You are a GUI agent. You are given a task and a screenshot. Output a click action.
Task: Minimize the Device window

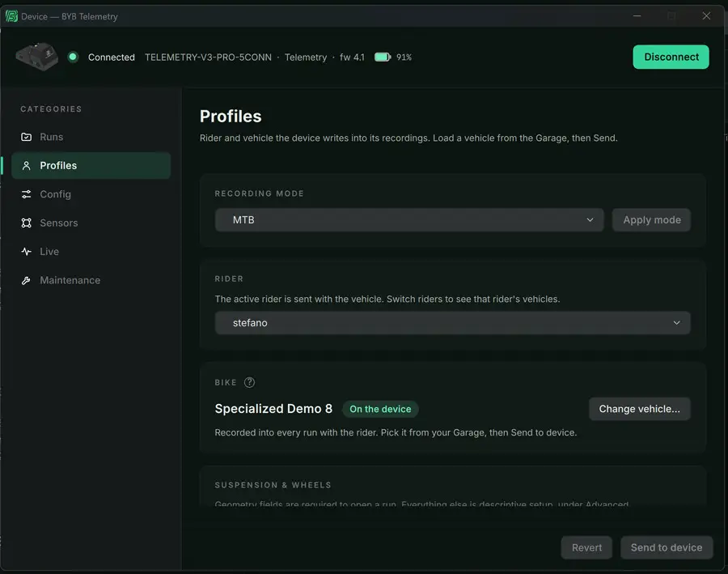[x=637, y=16]
